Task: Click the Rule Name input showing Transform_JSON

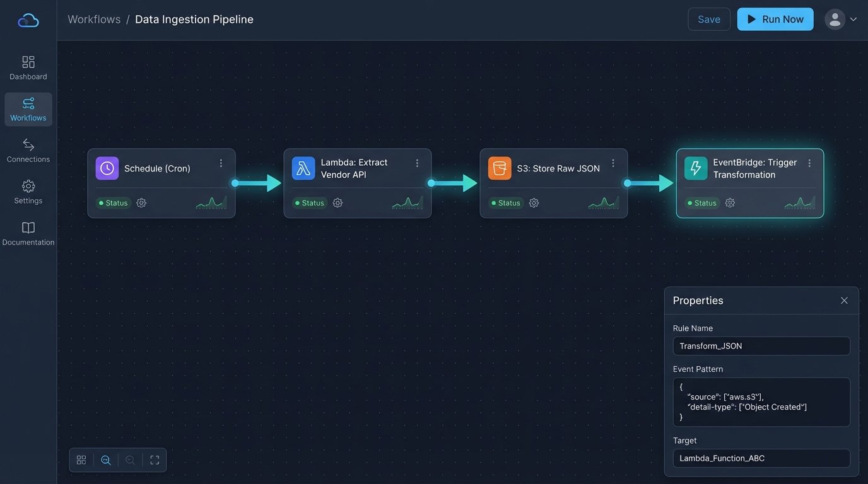Action: point(761,345)
